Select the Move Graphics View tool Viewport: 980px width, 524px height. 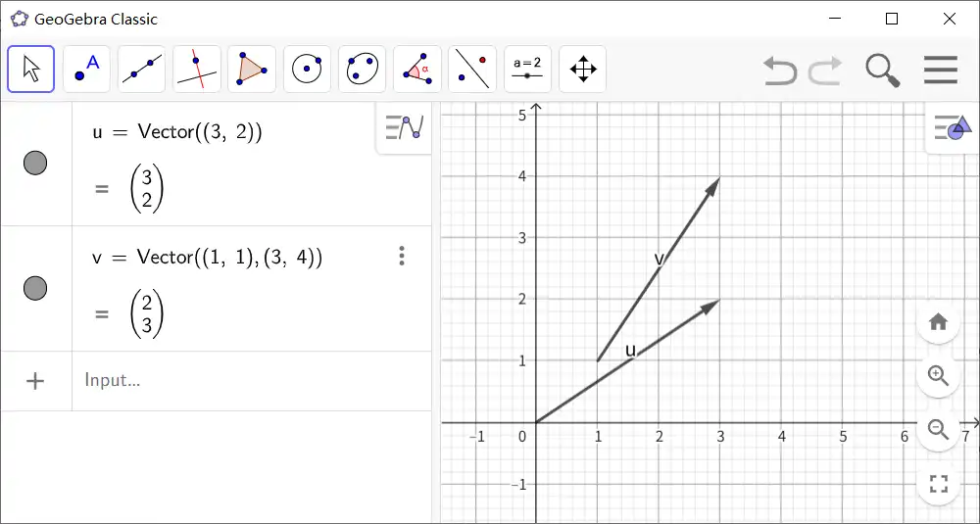(x=582, y=70)
